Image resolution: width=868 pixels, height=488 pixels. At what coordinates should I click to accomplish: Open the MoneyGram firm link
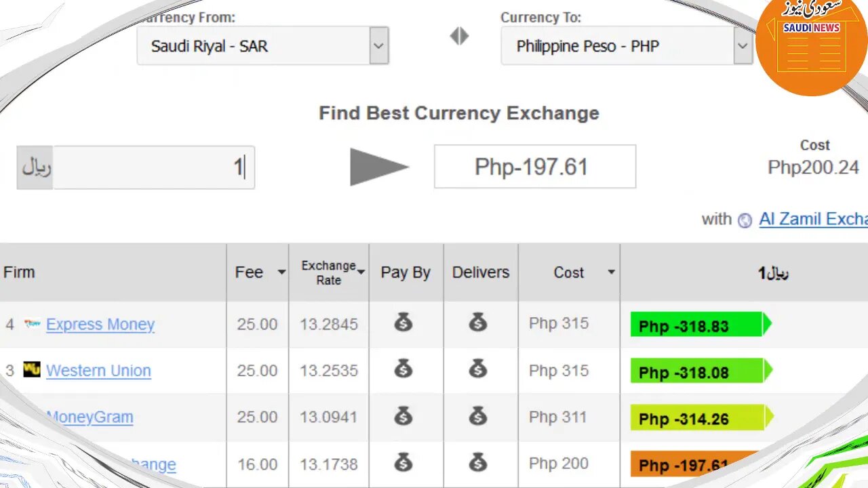point(90,417)
